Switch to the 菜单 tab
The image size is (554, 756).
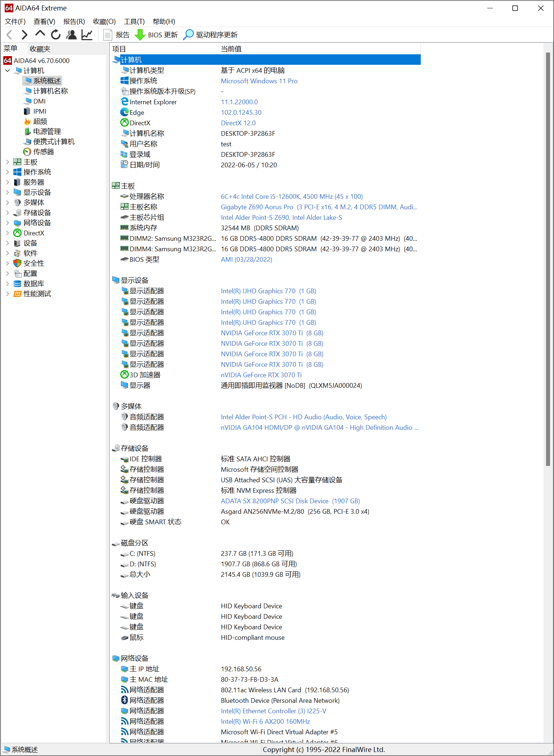11,49
